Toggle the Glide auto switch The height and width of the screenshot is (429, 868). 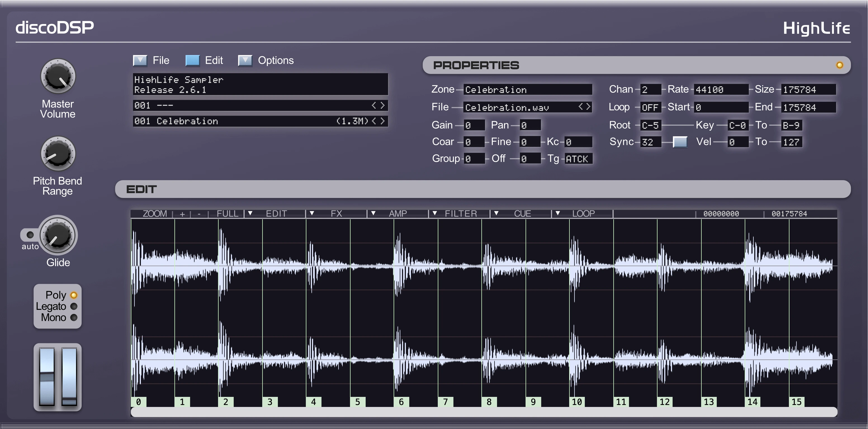(x=30, y=235)
